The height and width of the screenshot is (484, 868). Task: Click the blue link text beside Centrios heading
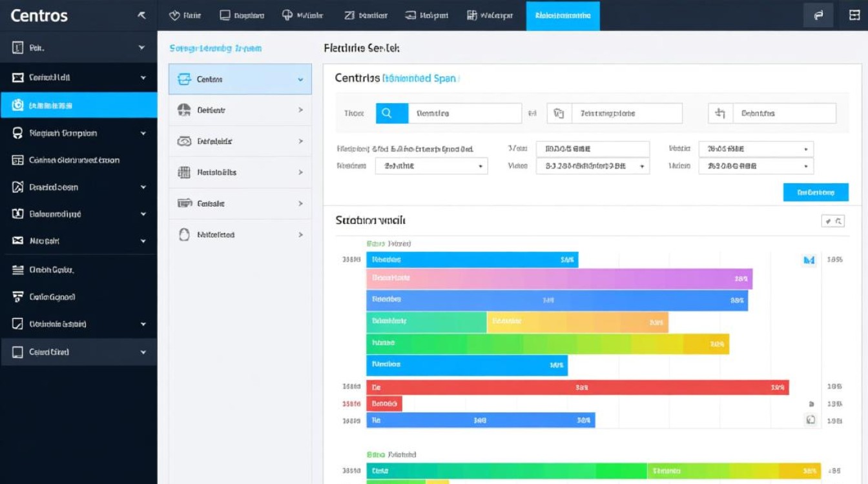point(420,79)
